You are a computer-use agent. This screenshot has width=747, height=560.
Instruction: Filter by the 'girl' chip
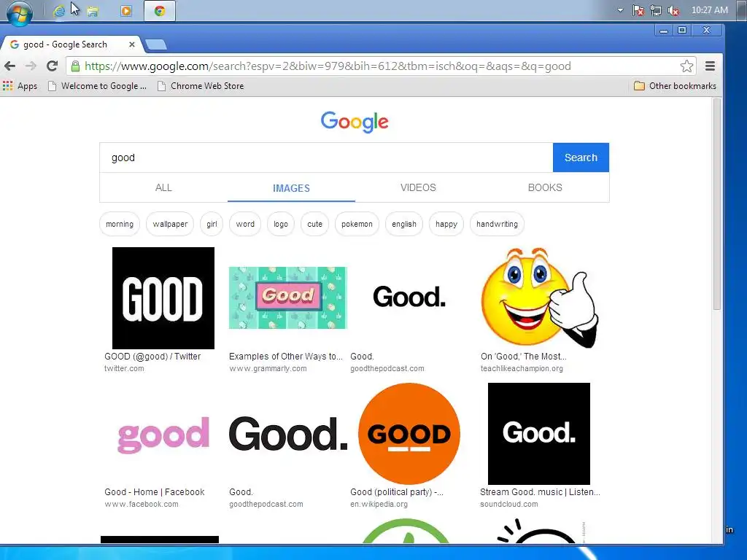coord(212,224)
